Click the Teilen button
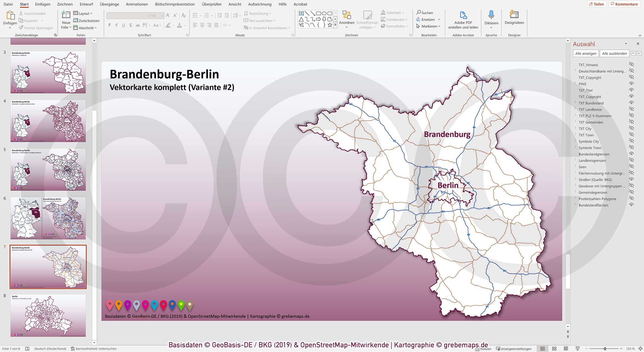 click(x=597, y=4)
